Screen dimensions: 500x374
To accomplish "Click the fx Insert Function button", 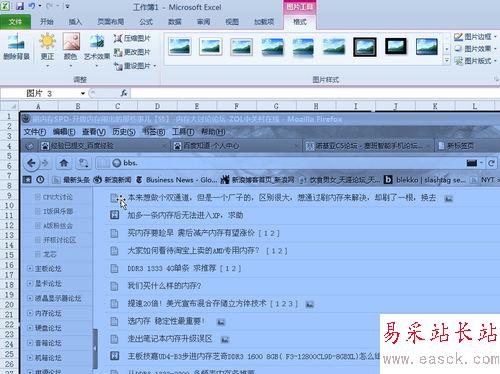I will 124,93.
